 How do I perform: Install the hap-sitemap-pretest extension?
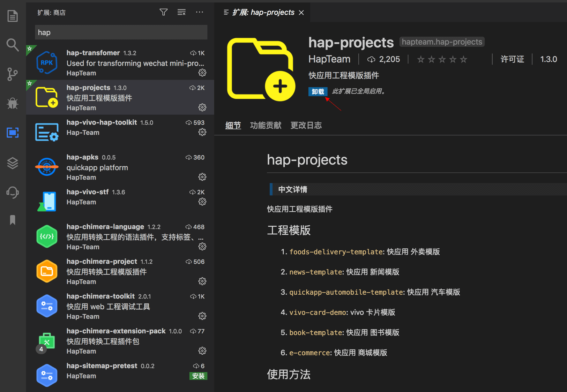point(198,376)
